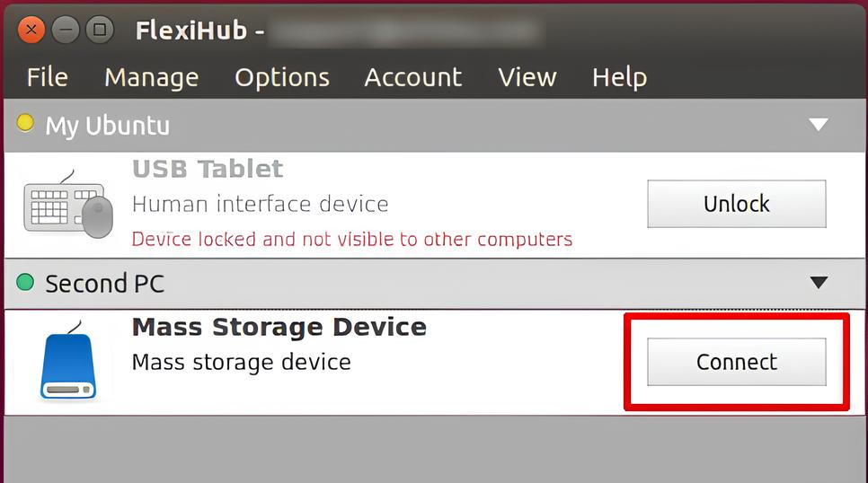Select the Mass Storage Device title text
Screen dimensions: 868x483
pyautogui.click(x=279, y=327)
